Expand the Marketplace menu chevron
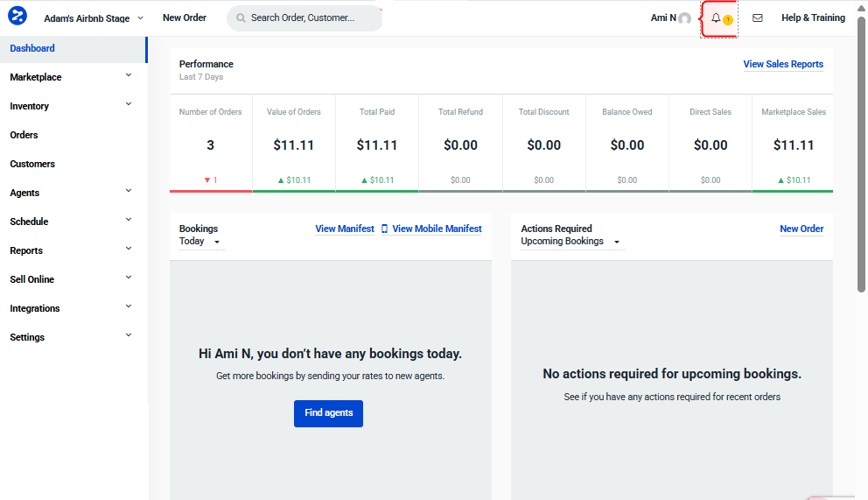This screenshot has width=868, height=500. click(129, 75)
